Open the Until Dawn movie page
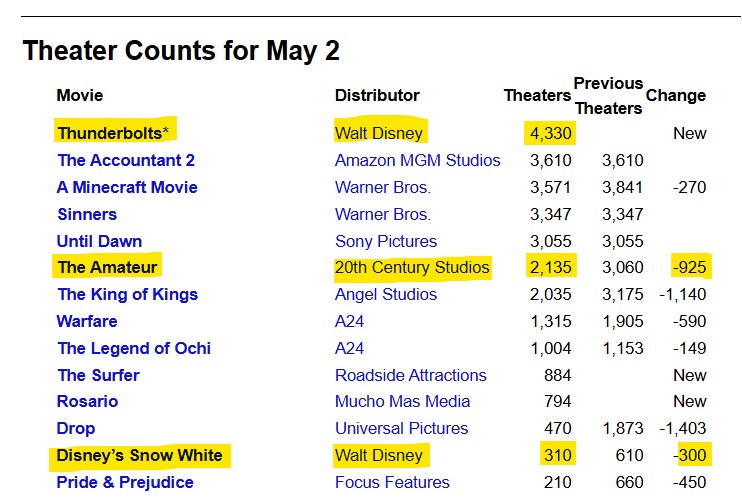742x498 pixels. click(x=100, y=241)
